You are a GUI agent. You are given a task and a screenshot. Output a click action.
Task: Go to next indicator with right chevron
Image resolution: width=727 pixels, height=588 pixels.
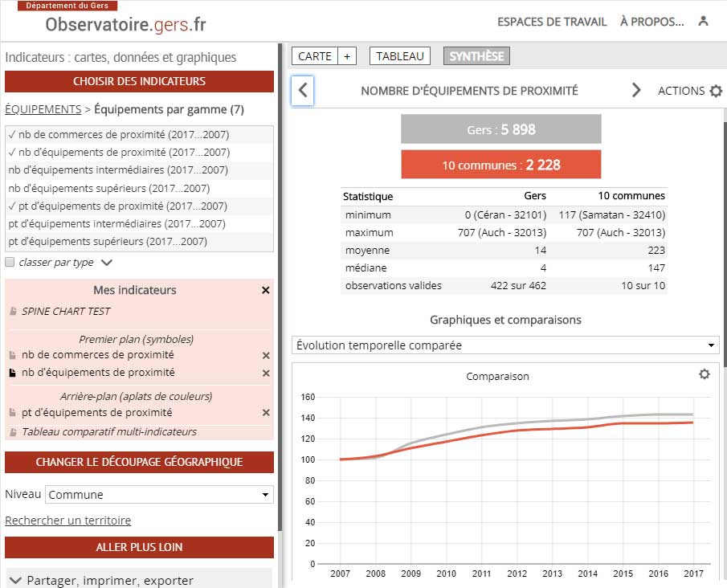[x=636, y=91]
